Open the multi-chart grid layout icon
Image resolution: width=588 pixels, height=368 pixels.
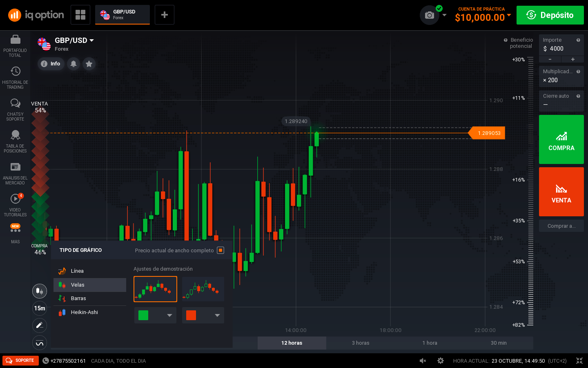pyautogui.click(x=80, y=15)
